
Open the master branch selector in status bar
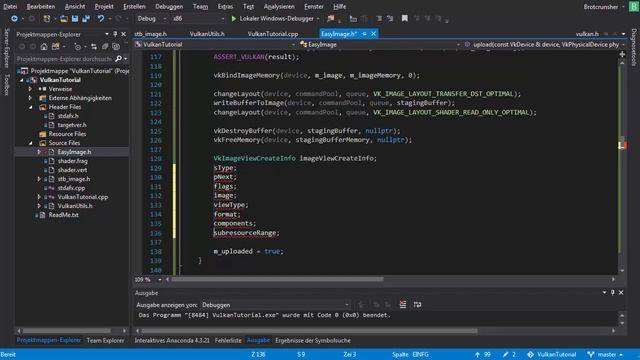605,354
